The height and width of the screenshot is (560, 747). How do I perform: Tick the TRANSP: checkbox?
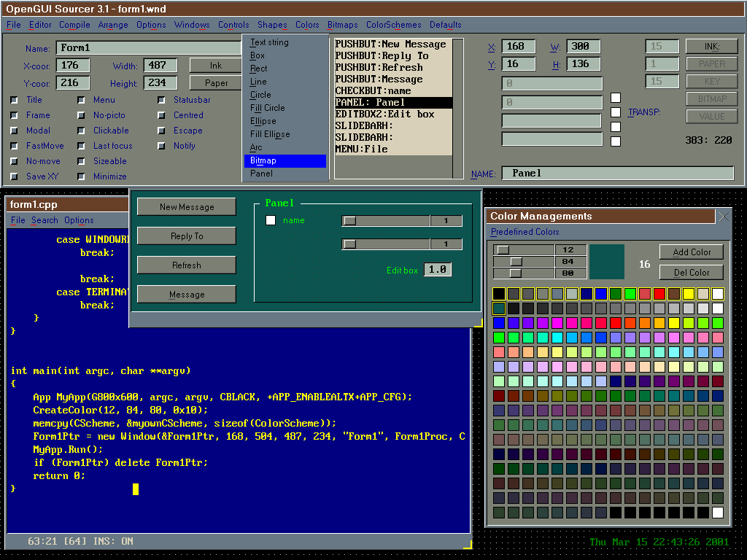(616, 112)
